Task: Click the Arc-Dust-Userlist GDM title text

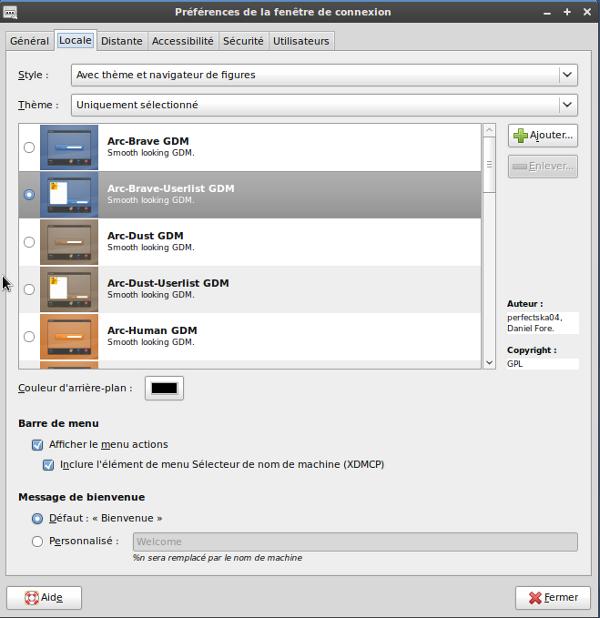Action: pyautogui.click(x=168, y=283)
